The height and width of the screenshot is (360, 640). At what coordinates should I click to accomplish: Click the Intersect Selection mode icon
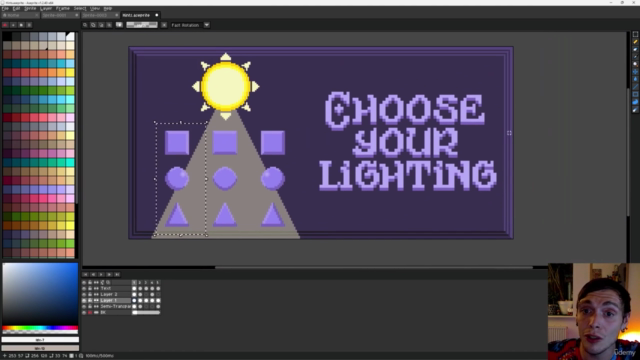tap(109, 25)
